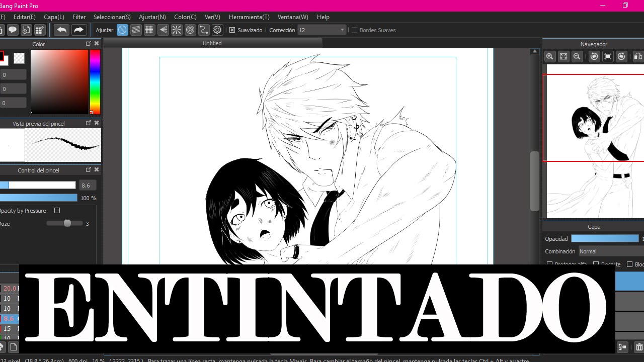Viewport: 644px width, 362px height.
Task: Undock the Vista previa del pincel panel
Action: point(89,123)
